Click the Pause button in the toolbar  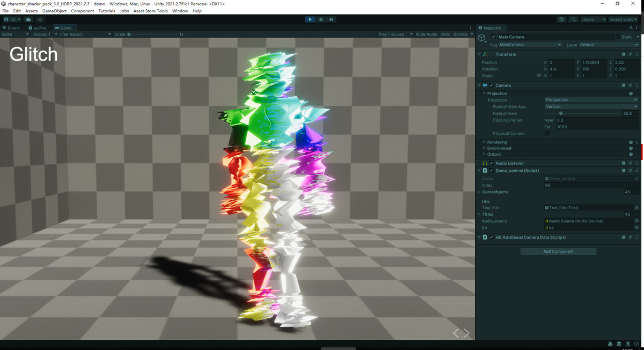pyautogui.click(x=321, y=19)
